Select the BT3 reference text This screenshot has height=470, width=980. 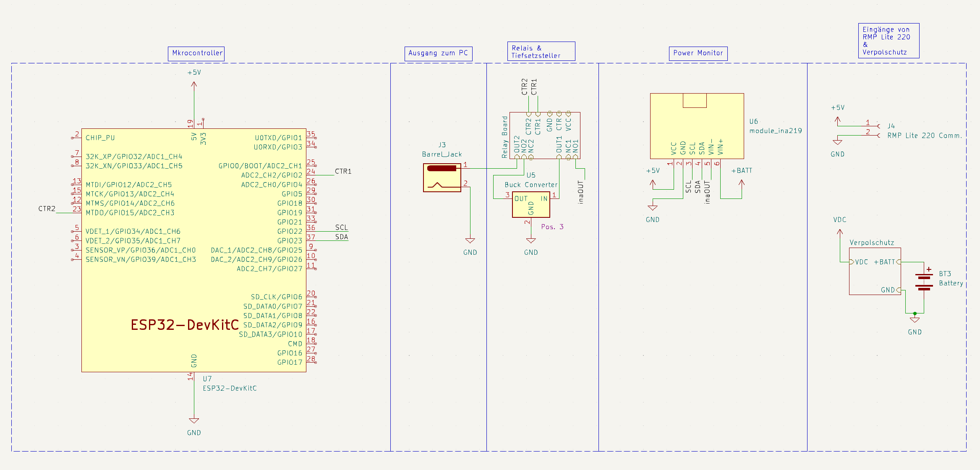coord(945,274)
